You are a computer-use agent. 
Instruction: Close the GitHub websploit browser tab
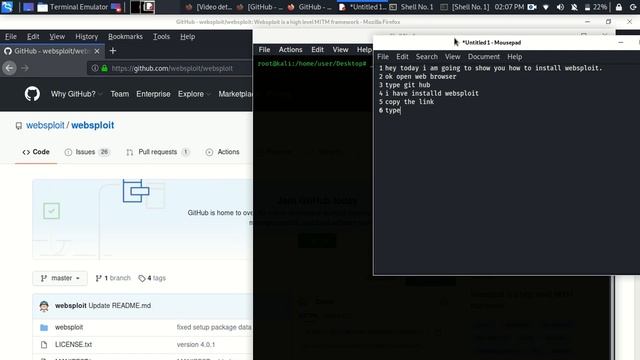pos(97,51)
